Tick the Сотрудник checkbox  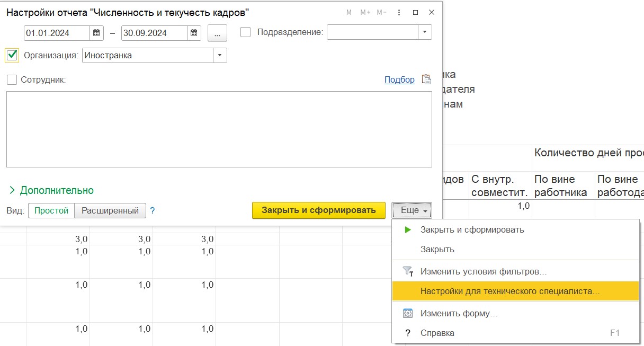pyautogui.click(x=12, y=79)
